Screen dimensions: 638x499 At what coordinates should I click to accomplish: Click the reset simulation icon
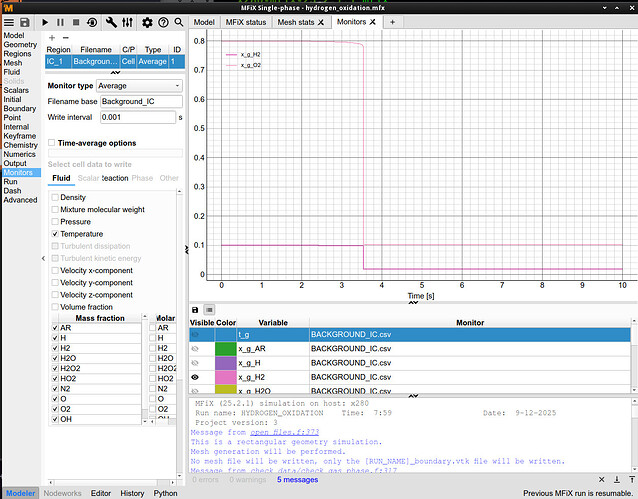92,23
